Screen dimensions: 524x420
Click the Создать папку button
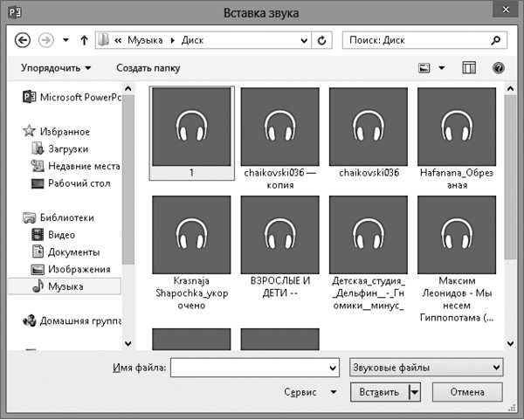coord(148,68)
